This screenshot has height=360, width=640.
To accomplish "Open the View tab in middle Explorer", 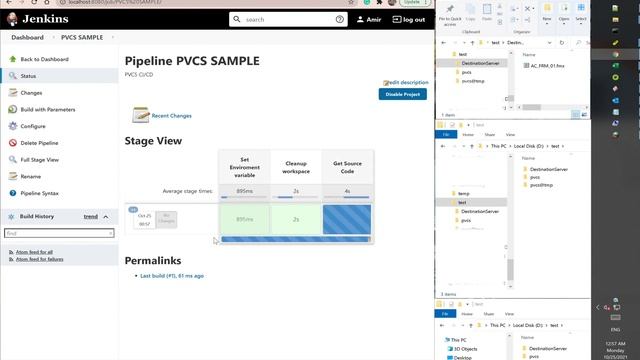I will pyautogui.click(x=510, y=134).
